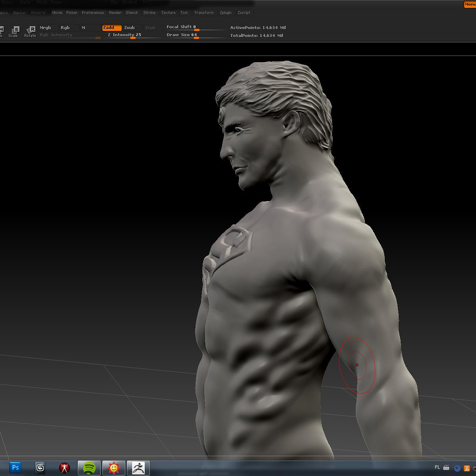Open the Texture menu
This screenshot has height=476, width=476.
pos(168,13)
